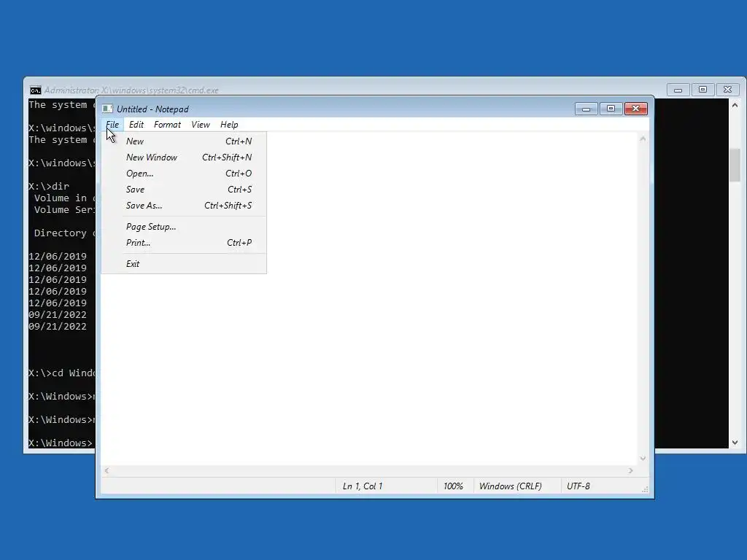Click the Notepad app icon in title bar
This screenshot has height=560, width=747.
point(107,109)
